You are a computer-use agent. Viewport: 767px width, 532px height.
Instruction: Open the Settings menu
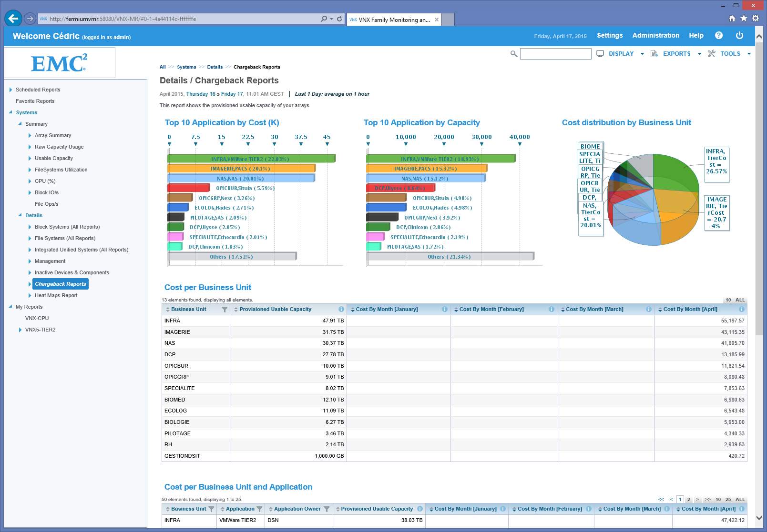(x=610, y=36)
